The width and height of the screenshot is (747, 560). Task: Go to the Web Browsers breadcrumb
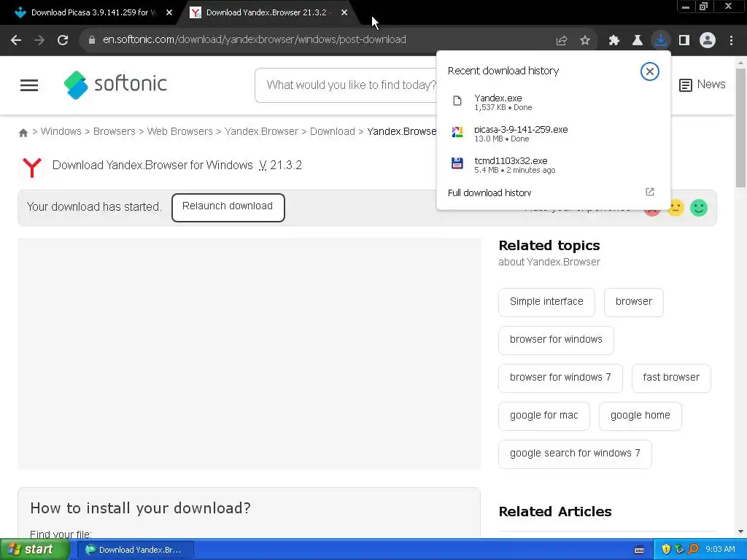point(179,131)
